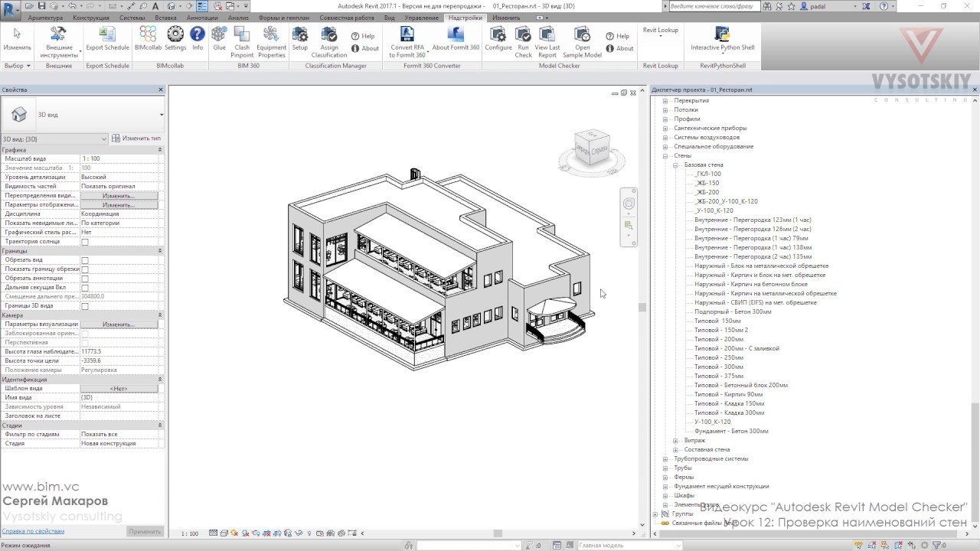This screenshot has width=980, height=551.
Task: Toggle Дальняя секущая Вкл checkbox
Action: tap(85, 288)
